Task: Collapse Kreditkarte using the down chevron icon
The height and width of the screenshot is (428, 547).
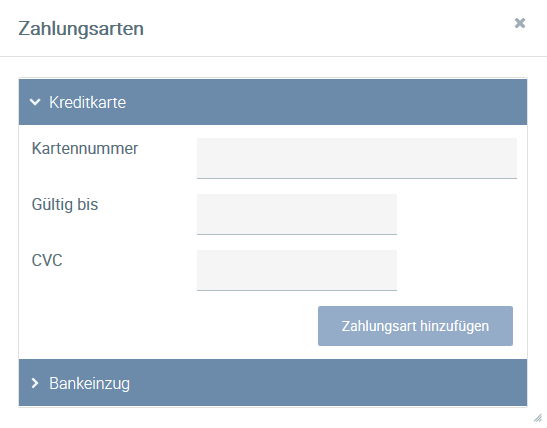Action: pos(35,102)
